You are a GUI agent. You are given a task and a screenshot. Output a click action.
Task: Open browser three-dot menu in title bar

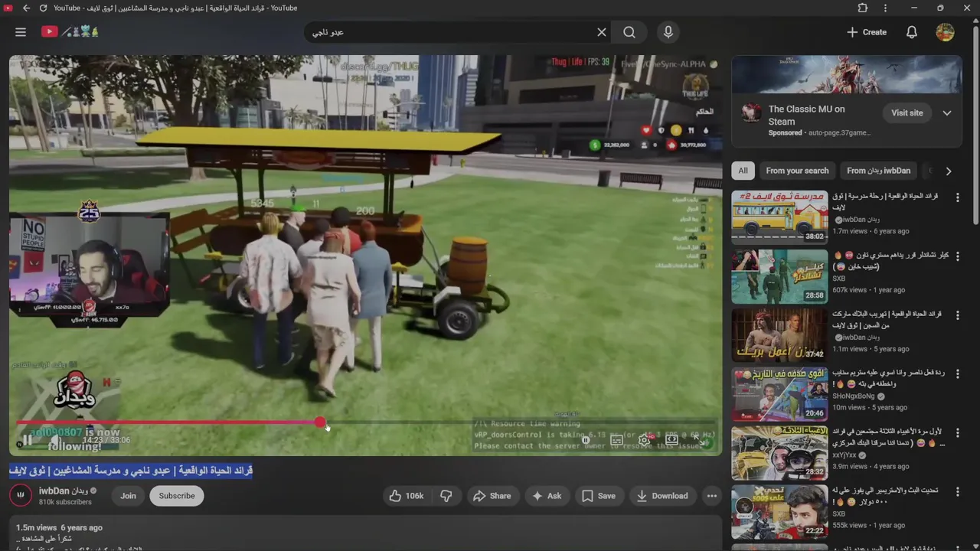(x=886, y=8)
